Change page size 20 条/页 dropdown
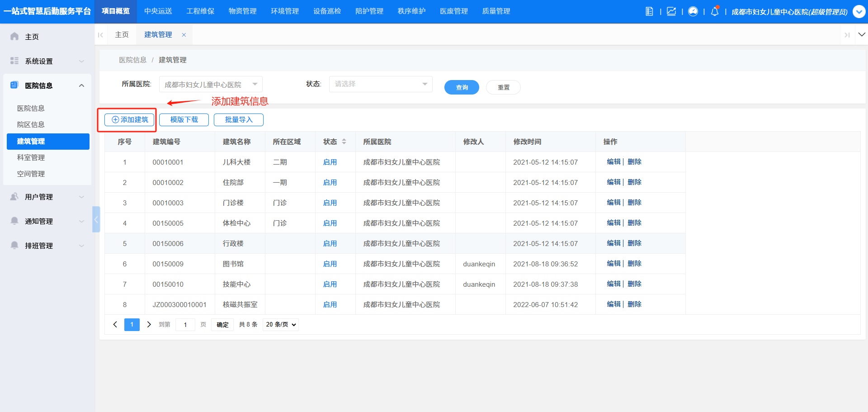 tap(281, 324)
